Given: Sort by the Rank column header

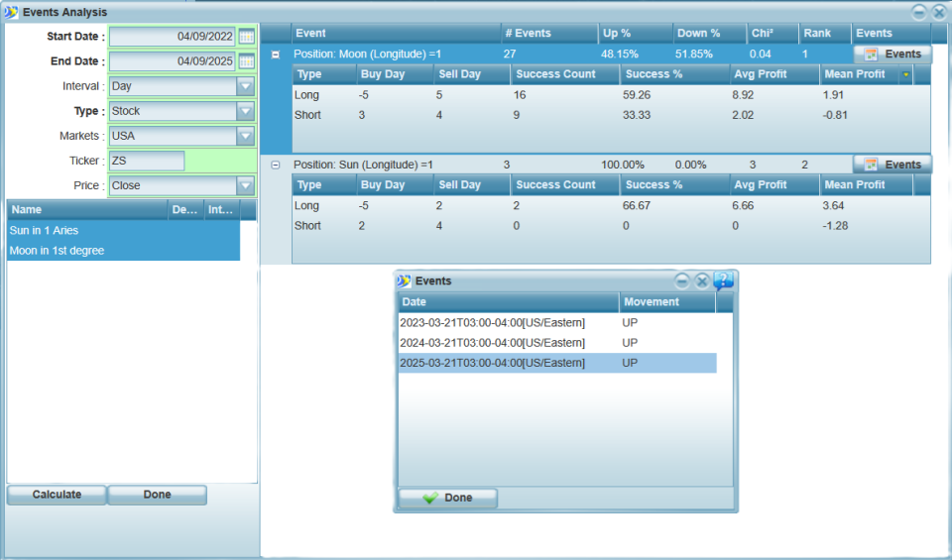Looking at the screenshot, I should pyautogui.click(x=825, y=34).
